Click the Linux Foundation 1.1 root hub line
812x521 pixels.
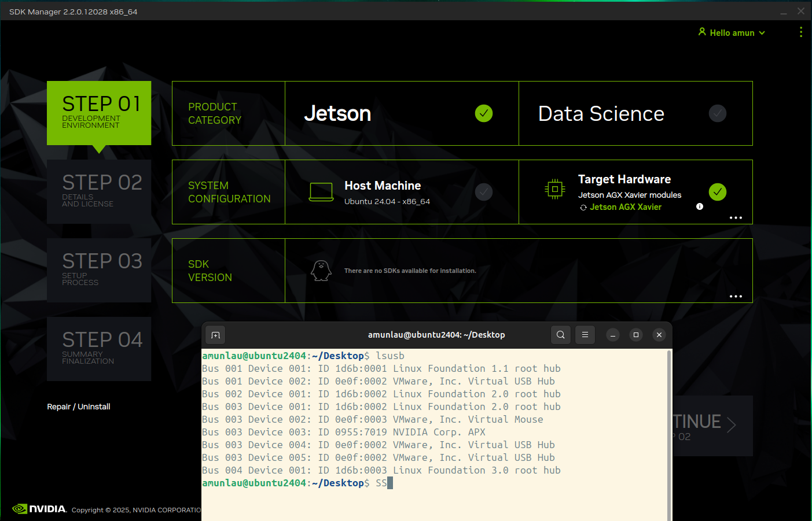[x=381, y=368]
